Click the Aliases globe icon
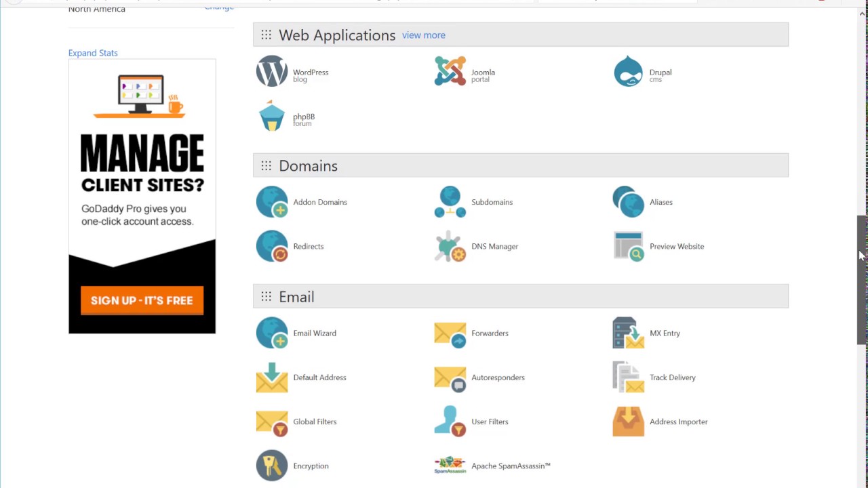 [x=628, y=202]
